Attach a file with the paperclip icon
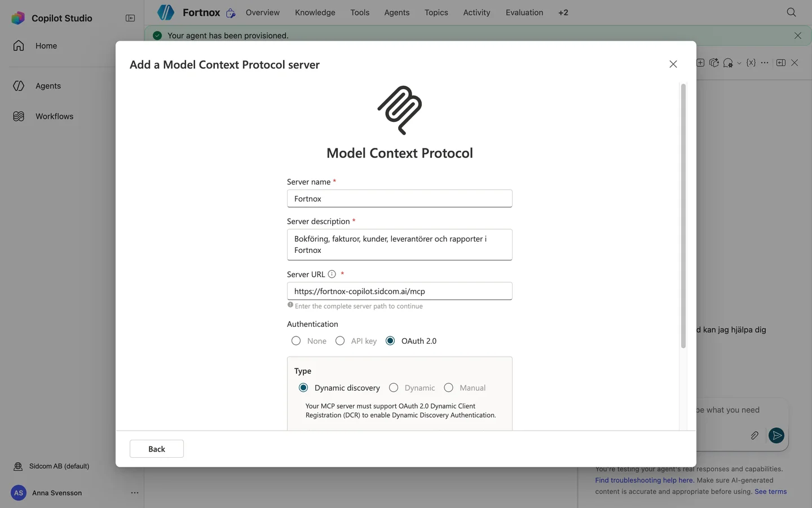 point(754,435)
